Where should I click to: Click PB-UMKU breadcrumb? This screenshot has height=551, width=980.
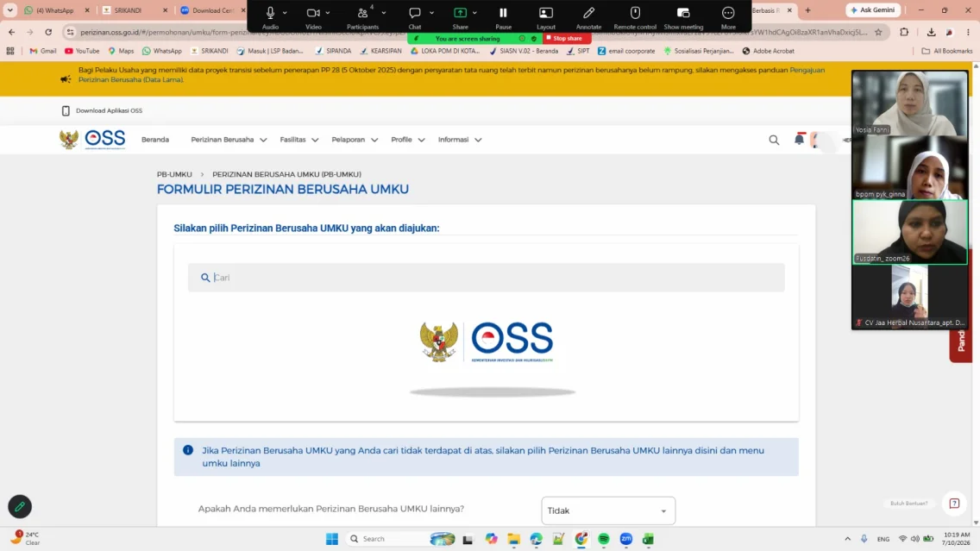(174, 174)
